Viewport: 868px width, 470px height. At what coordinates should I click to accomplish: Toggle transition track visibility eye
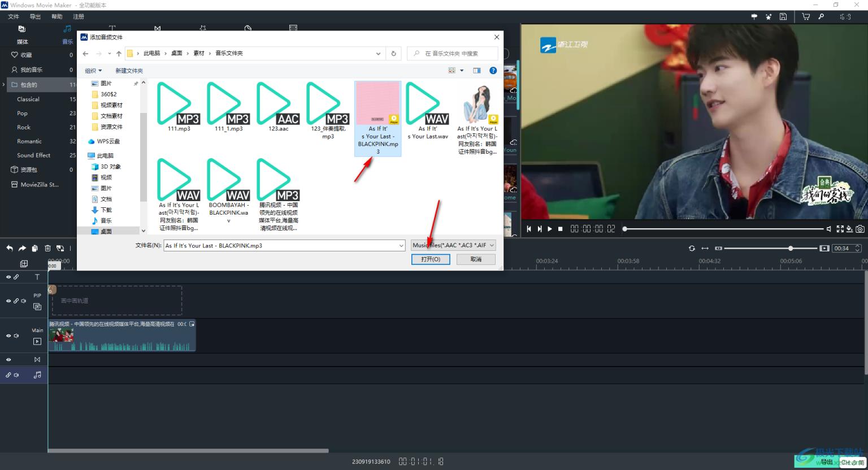pos(8,359)
